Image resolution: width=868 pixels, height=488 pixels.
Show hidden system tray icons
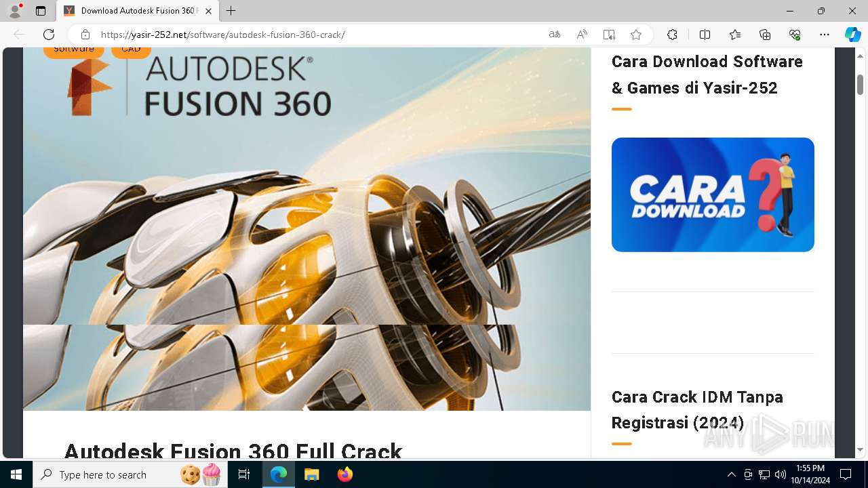(x=731, y=474)
